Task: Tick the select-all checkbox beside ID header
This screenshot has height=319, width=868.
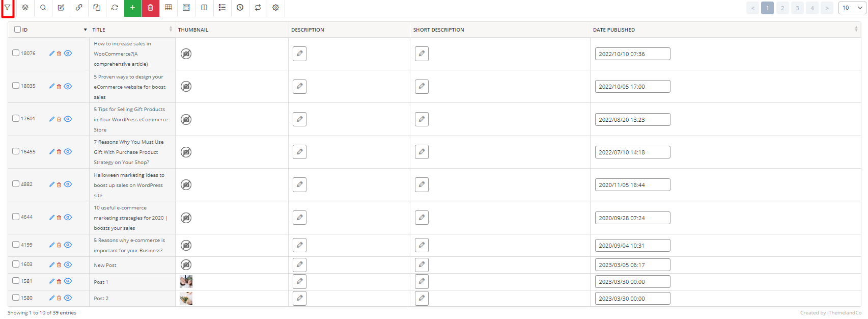Action: [17, 30]
